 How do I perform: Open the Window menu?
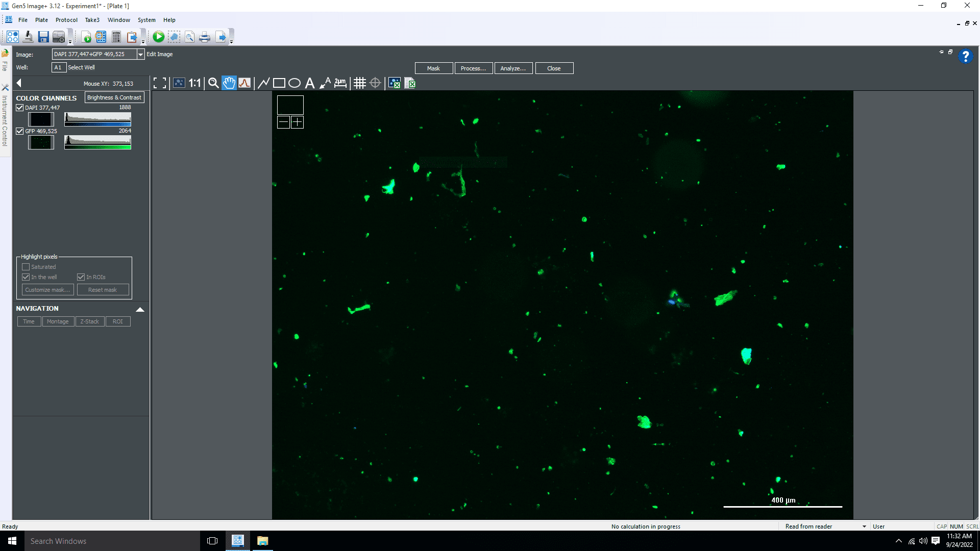click(119, 20)
